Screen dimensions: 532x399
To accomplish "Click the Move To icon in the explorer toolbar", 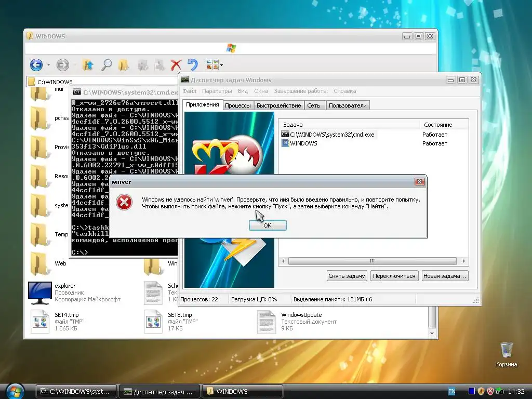I will coord(142,64).
